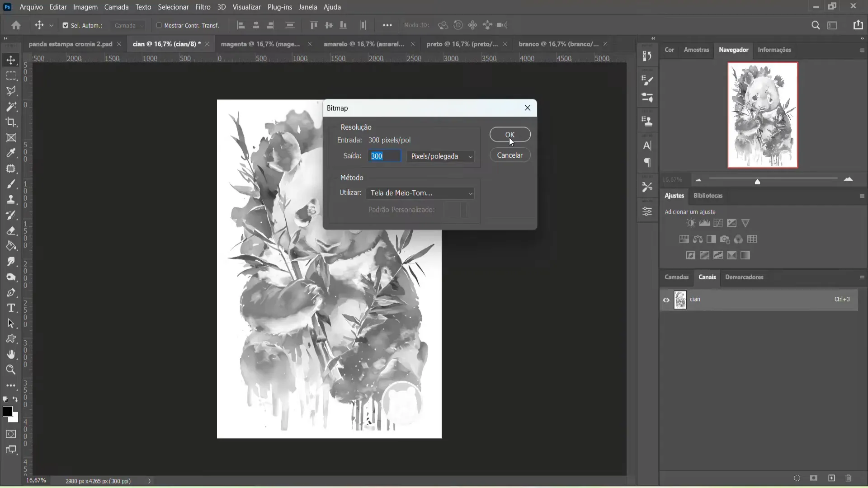Load channel as selection icon
The height and width of the screenshot is (488, 868).
797,478
